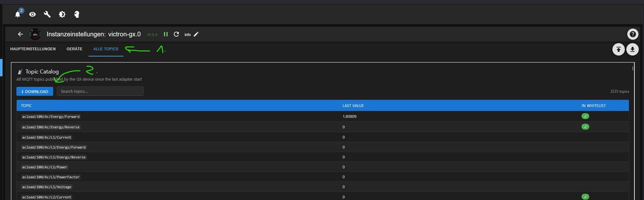This screenshot has width=644, height=200.
Task: Switch theme with the brightness icon
Action: [62, 14]
